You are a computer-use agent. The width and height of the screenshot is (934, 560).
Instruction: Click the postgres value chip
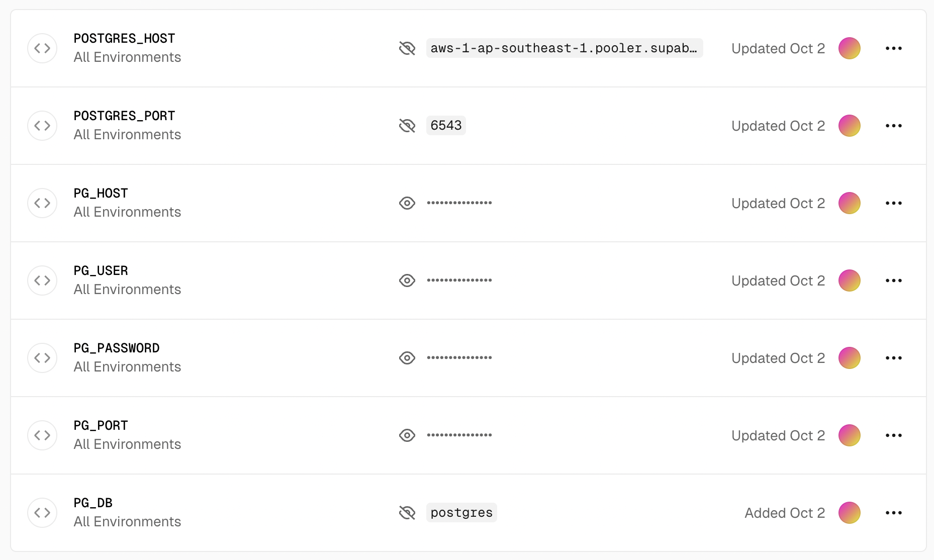[x=461, y=512]
